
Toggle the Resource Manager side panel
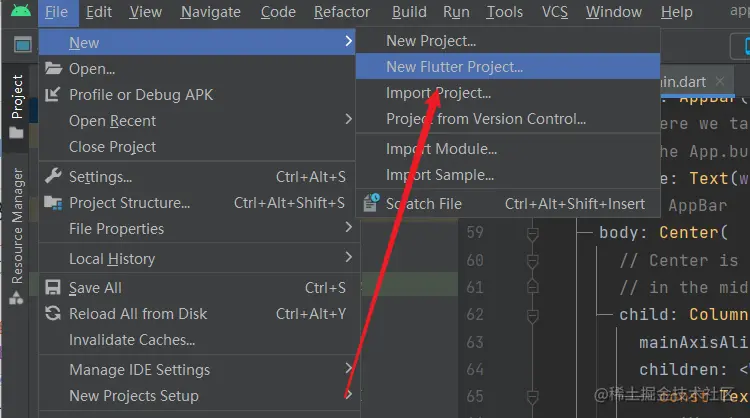pyautogui.click(x=17, y=225)
